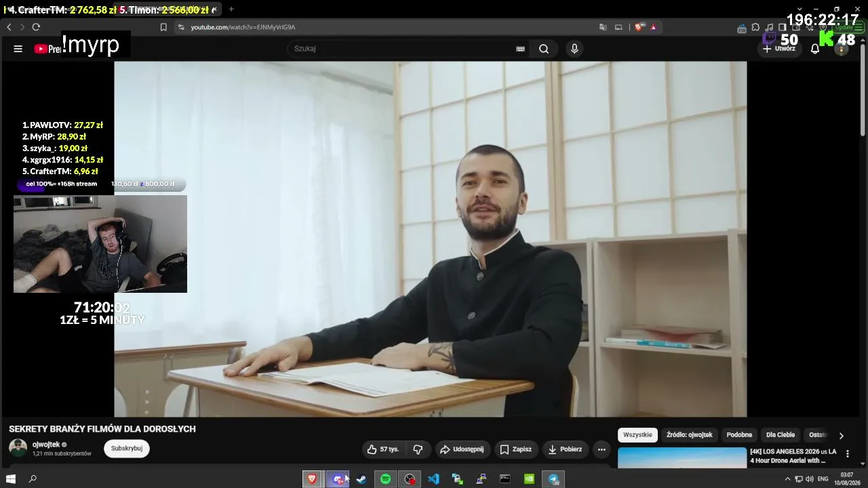This screenshot has width=868, height=488.
Task: Bookmark this page with the bookmark icon
Action: 163,27
